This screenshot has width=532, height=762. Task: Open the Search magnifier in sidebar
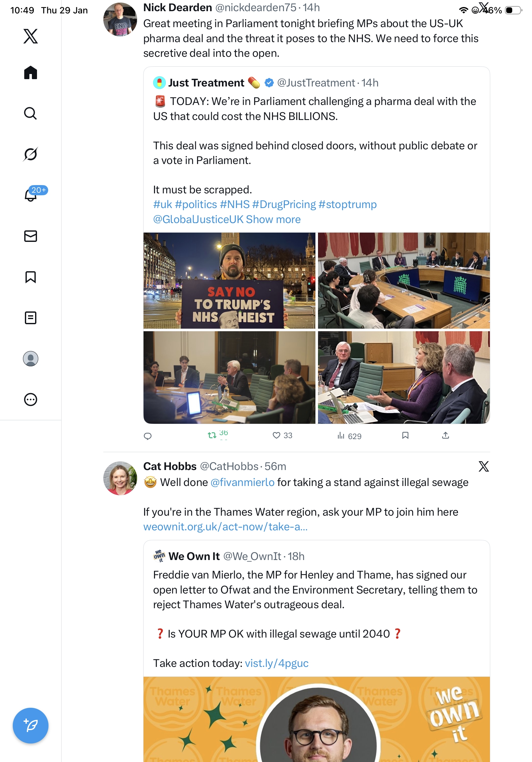(31, 113)
